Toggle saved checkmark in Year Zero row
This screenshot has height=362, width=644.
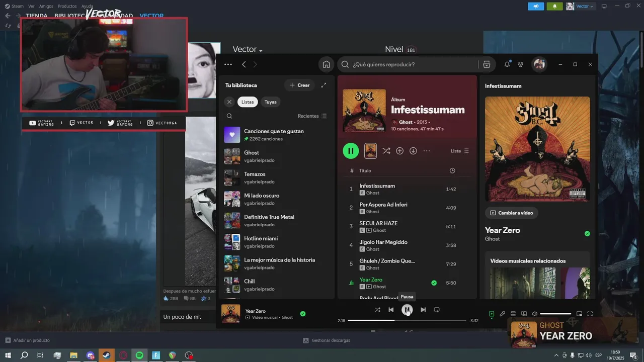[434, 283]
